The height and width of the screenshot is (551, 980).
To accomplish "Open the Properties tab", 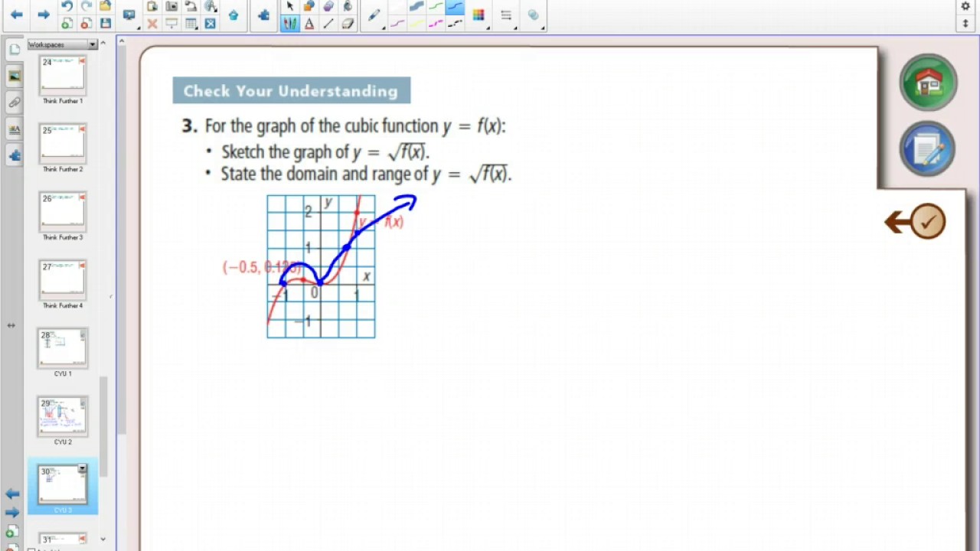I will tap(15, 129).
